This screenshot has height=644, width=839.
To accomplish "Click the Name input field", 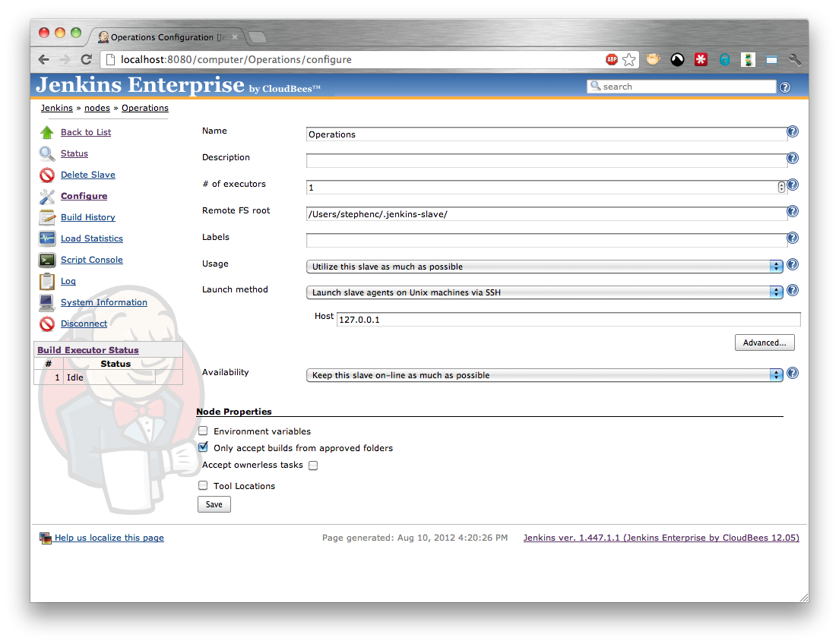I will (x=546, y=134).
